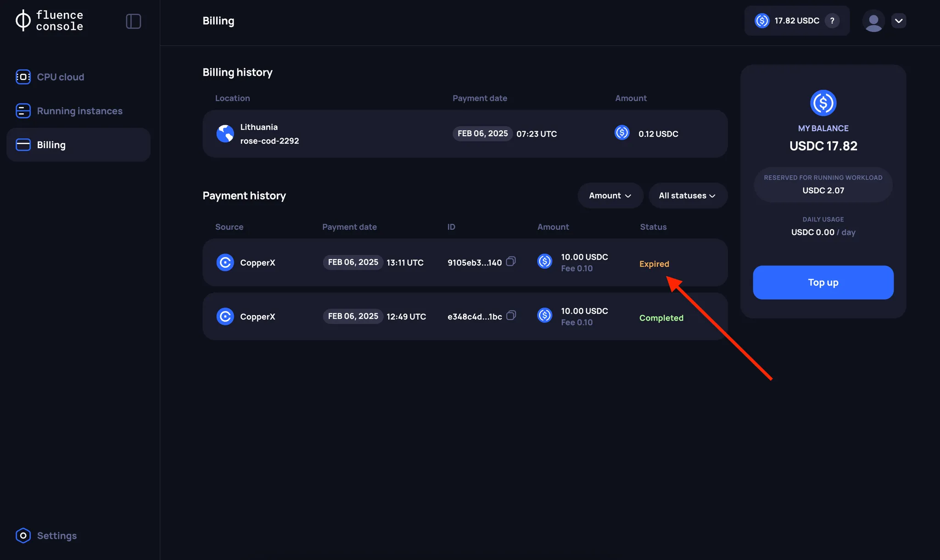Toggle the sidebar panel collapse icon

click(133, 22)
